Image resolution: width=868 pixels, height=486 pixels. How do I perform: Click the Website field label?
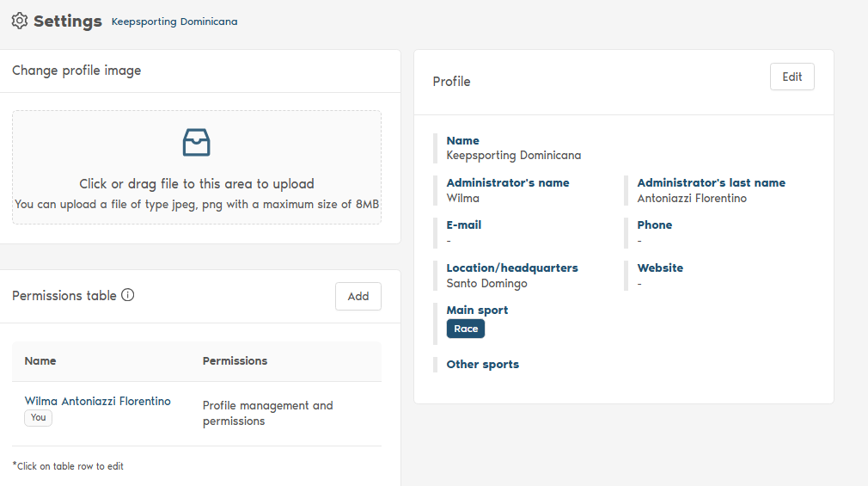[x=660, y=268]
